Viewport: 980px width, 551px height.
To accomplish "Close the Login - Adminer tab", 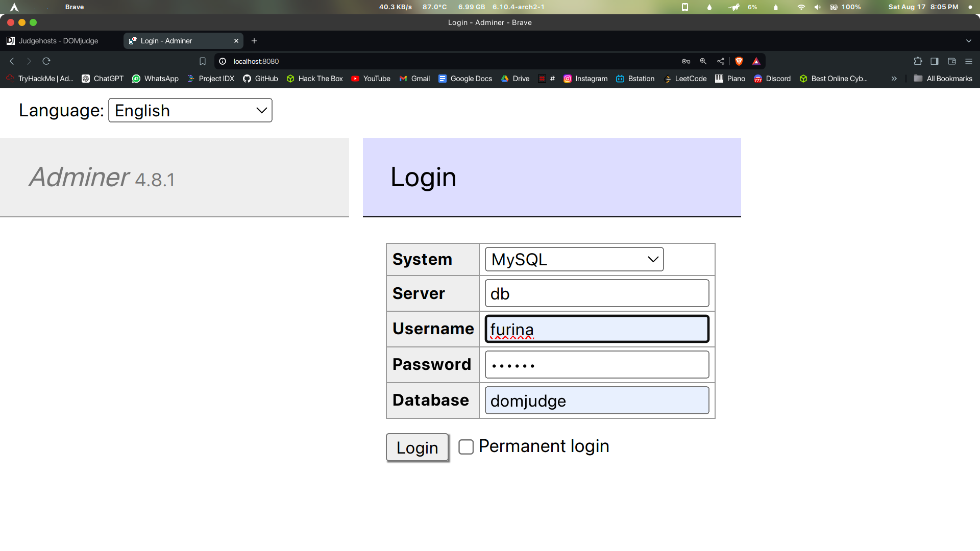I will click(x=236, y=41).
